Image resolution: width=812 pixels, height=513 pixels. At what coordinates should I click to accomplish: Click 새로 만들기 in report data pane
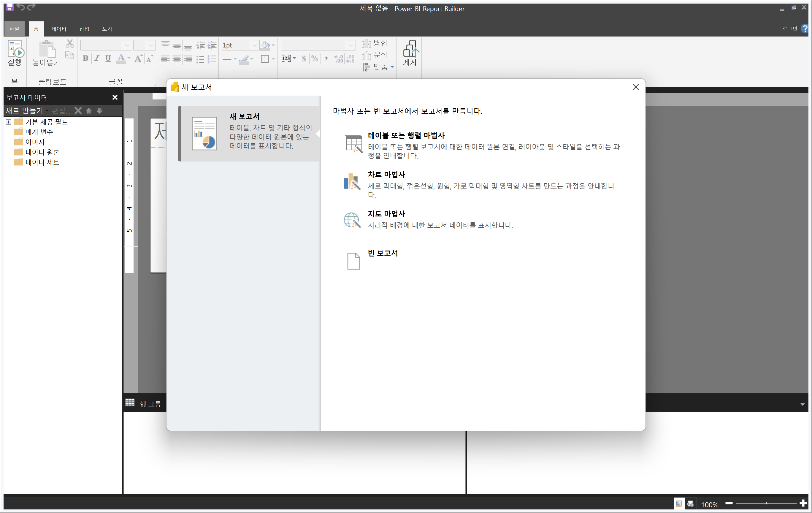click(x=24, y=111)
